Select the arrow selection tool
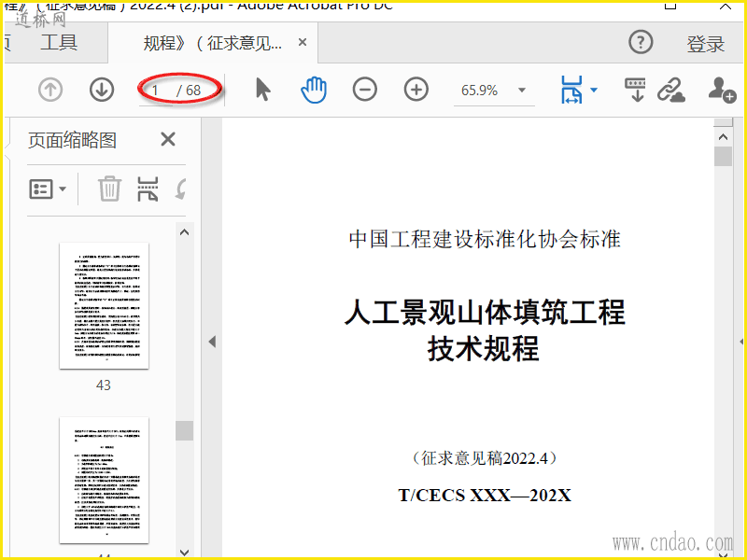 pos(262,89)
